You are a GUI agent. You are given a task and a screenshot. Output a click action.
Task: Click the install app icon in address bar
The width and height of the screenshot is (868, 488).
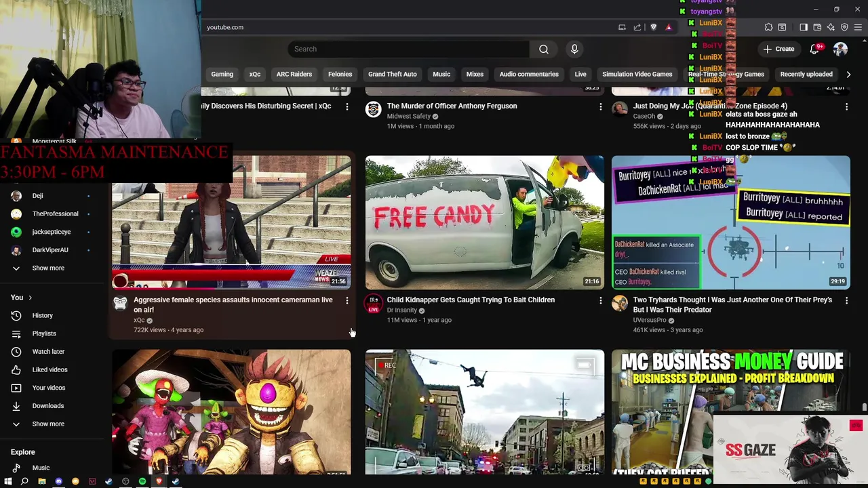tap(622, 27)
